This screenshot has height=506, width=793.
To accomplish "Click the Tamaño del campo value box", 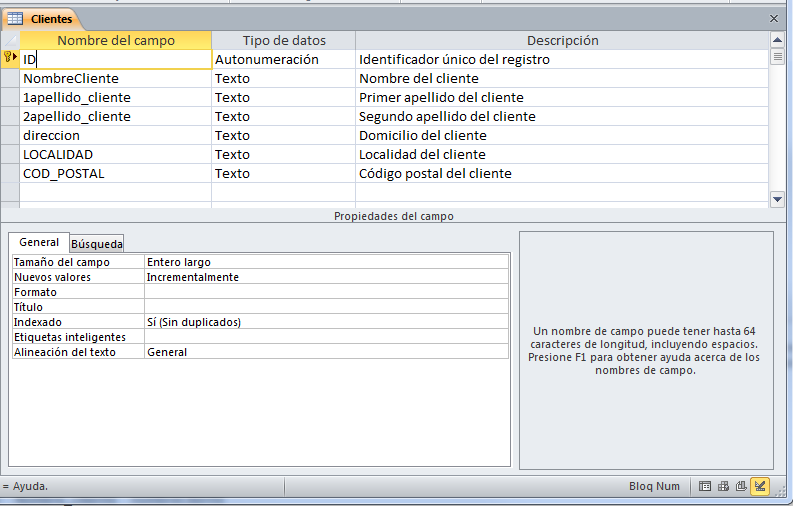I will tap(326, 262).
